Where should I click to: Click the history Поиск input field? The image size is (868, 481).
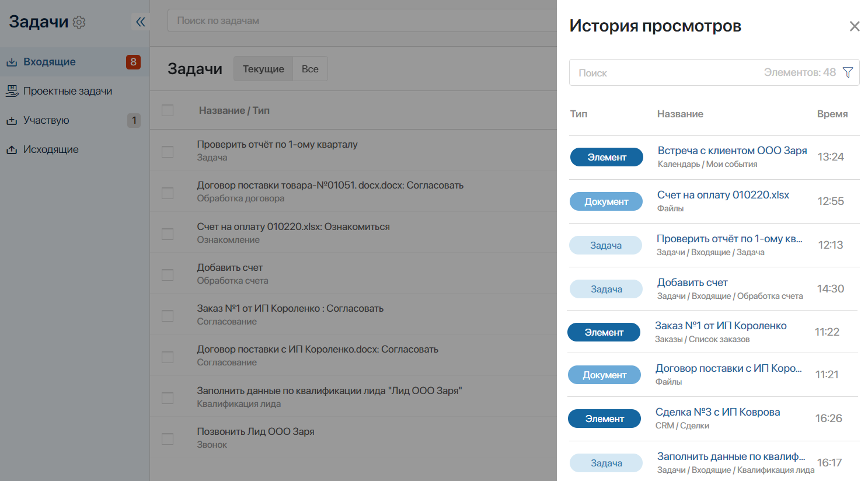tap(665, 72)
